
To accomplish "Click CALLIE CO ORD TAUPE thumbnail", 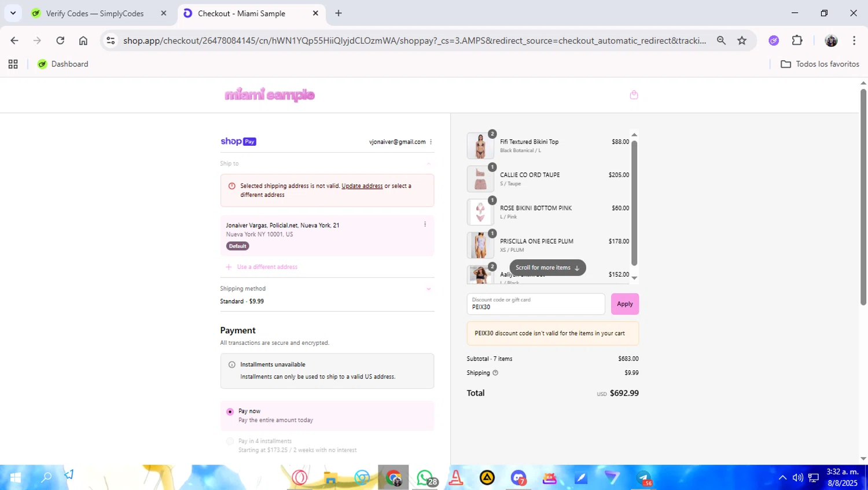I will point(480,179).
